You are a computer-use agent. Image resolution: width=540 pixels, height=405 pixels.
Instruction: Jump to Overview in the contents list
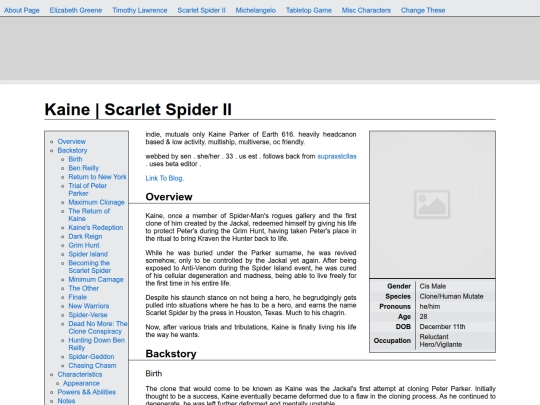tap(72, 142)
